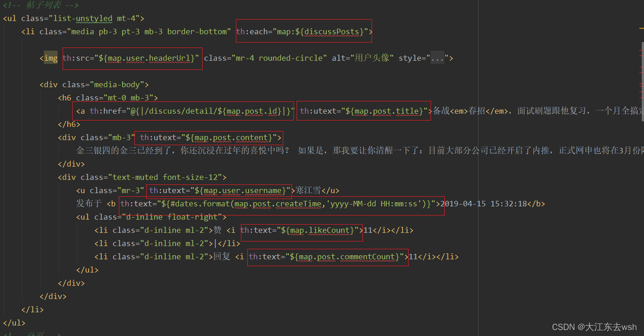Click the text-muted font-size-12 class value
Viewport: 644px width, 336px height.
165,178
